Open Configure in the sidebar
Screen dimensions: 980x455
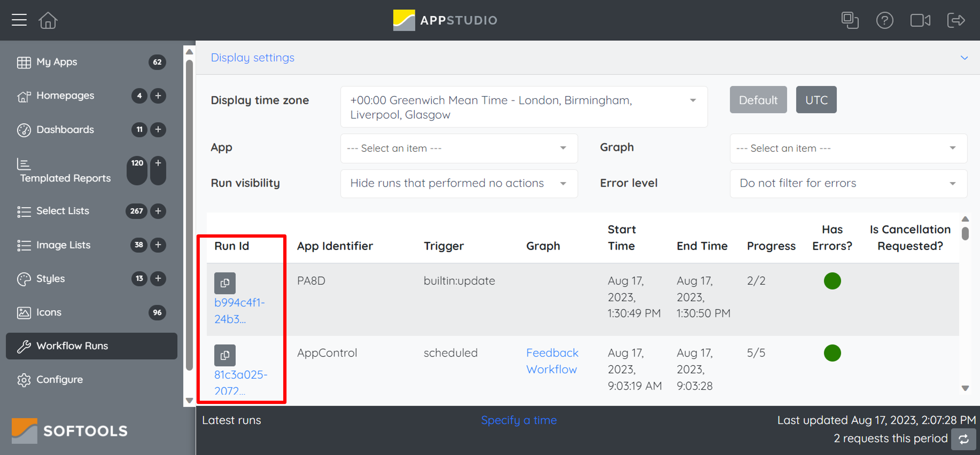[59, 379]
